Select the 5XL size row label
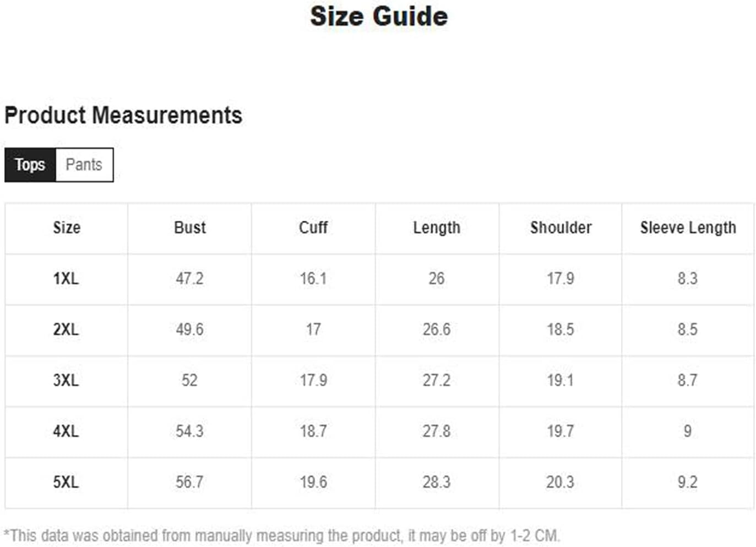Screen dimensions: 756x547 click(x=66, y=482)
